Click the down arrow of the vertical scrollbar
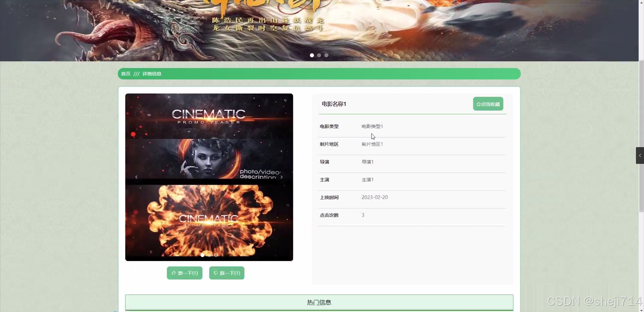The height and width of the screenshot is (312, 644). tap(641, 310)
